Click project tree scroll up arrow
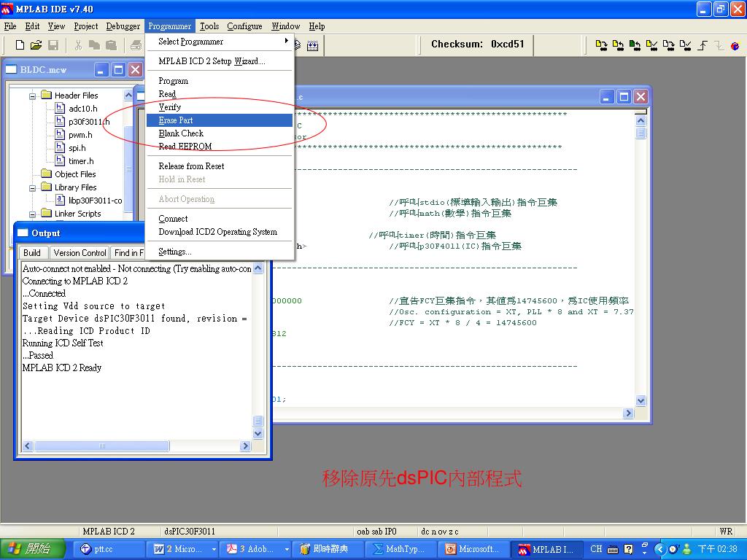Viewport: 747px width, 560px height. (x=128, y=96)
